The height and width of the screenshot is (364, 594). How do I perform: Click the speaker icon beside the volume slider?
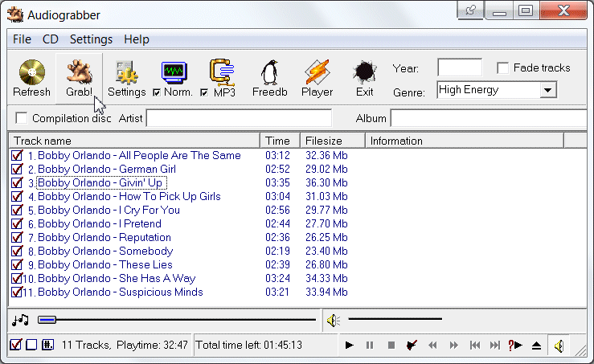334,321
